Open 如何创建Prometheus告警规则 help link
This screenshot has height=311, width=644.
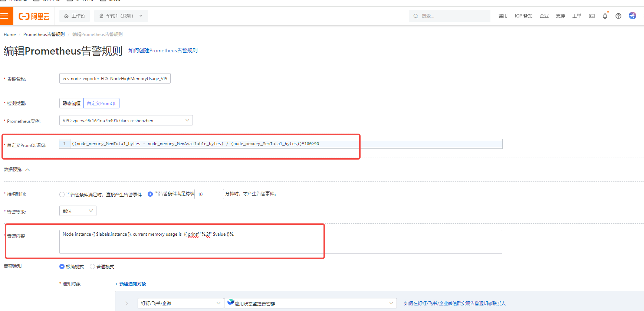click(163, 50)
